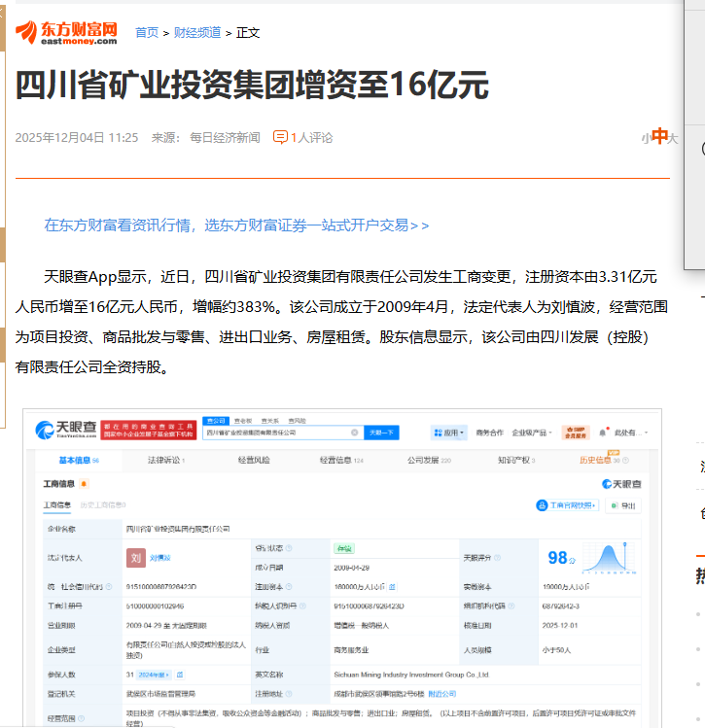
Task: Open the embedded 天眼查 company info screenshot
Action: (x=342, y=568)
